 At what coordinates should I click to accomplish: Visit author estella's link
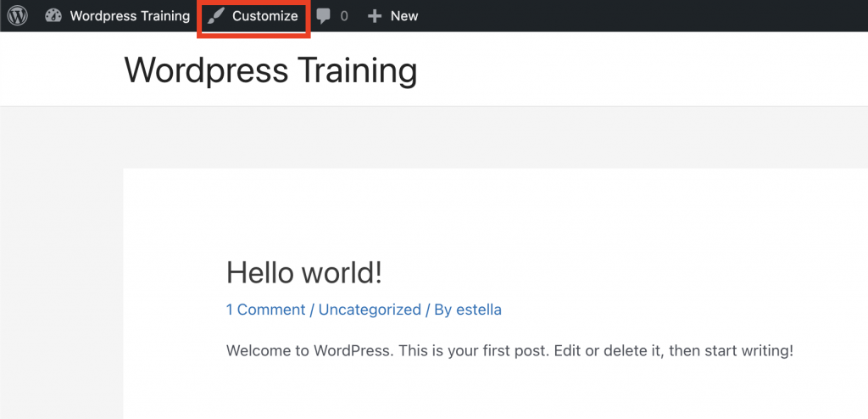coord(479,310)
